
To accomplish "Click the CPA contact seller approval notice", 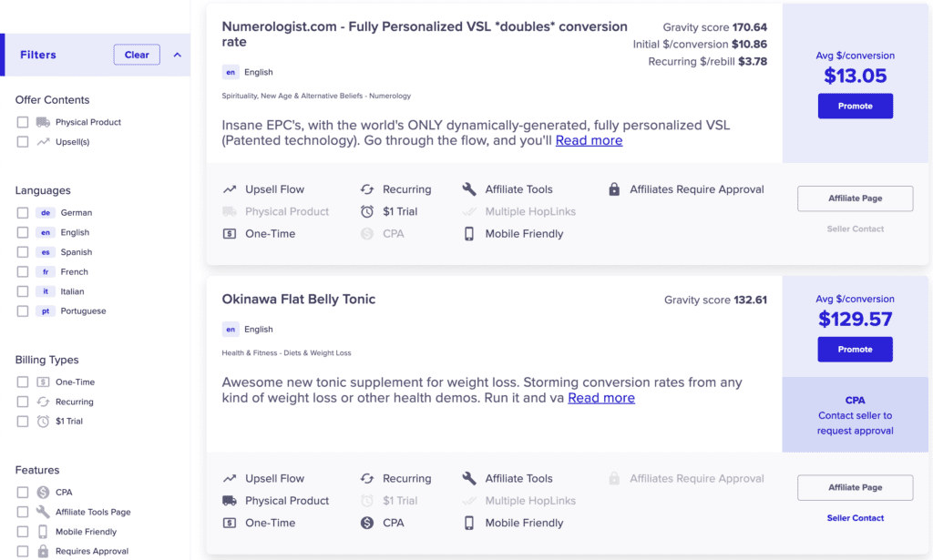I will (x=855, y=415).
